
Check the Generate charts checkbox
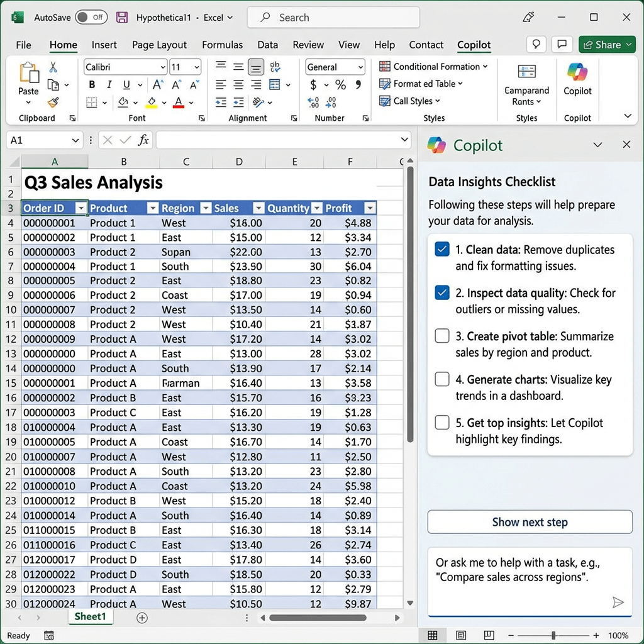442,379
